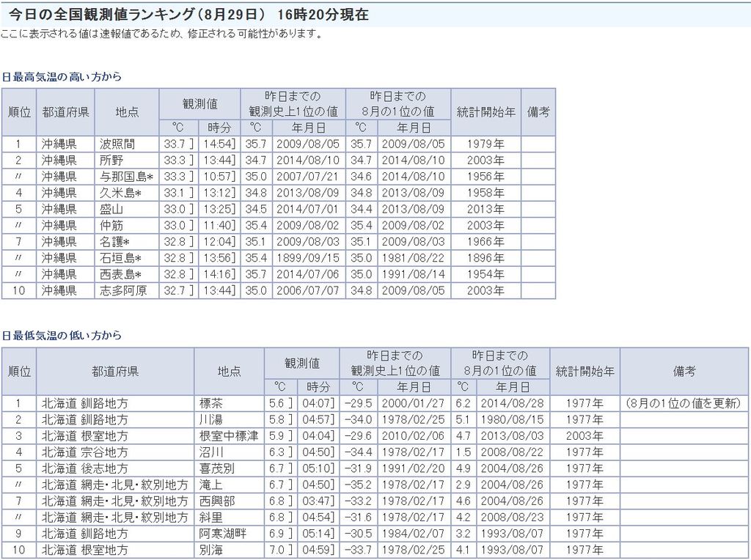Click the 33.7 observed value for 波照間
The height and width of the screenshot is (560, 751).
point(175,144)
